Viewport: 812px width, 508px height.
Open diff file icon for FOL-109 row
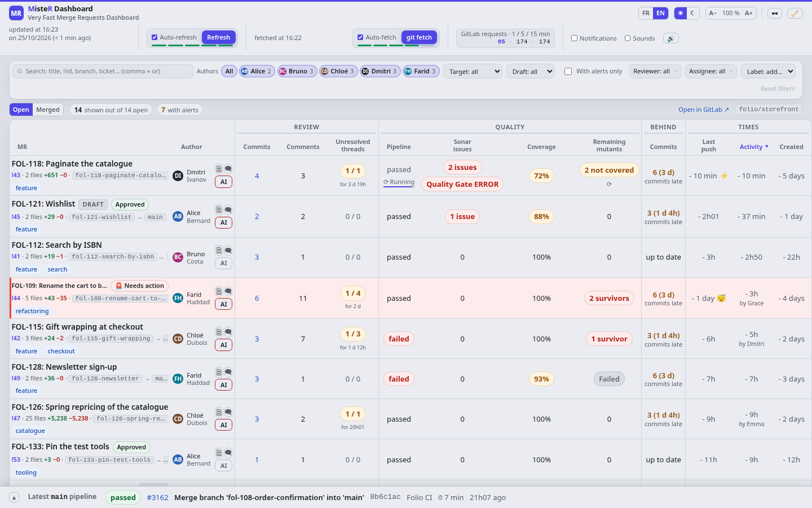tap(219, 291)
